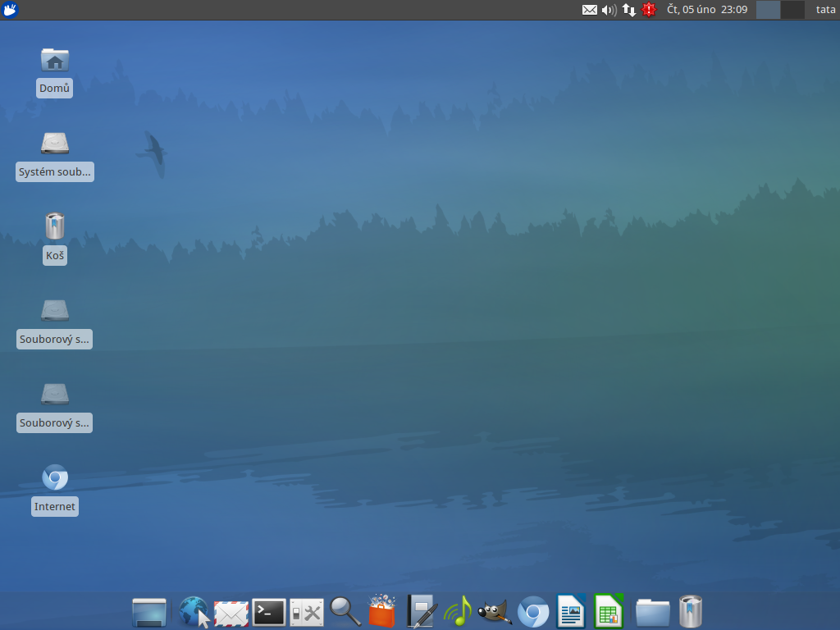Open LibreOffice Writer from the dock
The image size is (840, 630).
click(571, 610)
